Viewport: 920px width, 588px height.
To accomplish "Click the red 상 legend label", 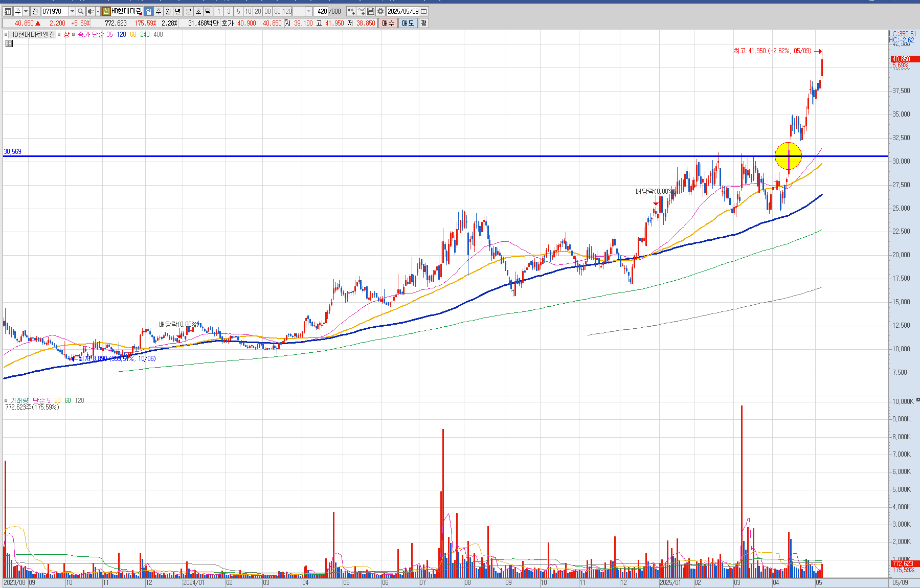I will [x=66, y=34].
